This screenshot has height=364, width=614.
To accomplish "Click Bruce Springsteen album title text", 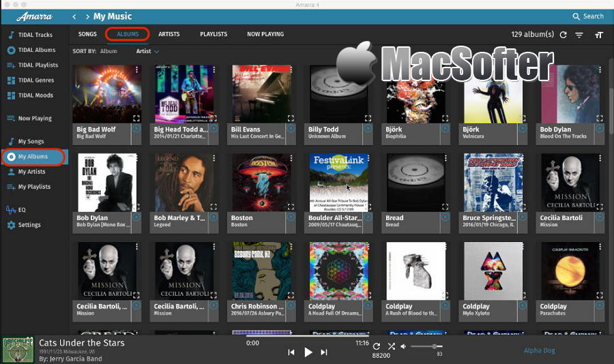I will (x=489, y=217).
